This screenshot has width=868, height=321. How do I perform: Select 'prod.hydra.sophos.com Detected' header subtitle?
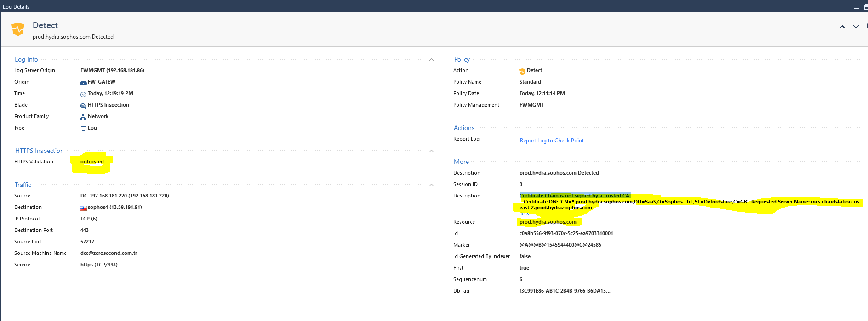pos(73,37)
